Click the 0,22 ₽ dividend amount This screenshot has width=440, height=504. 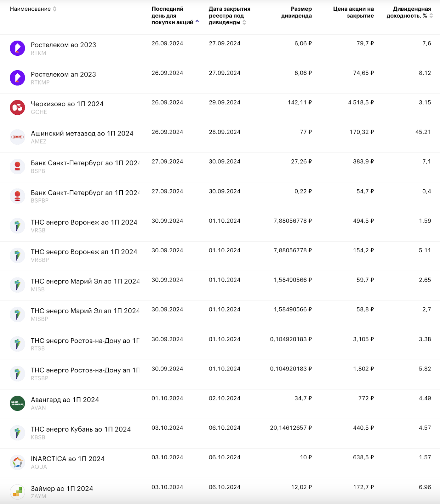click(x=303, y=191)
